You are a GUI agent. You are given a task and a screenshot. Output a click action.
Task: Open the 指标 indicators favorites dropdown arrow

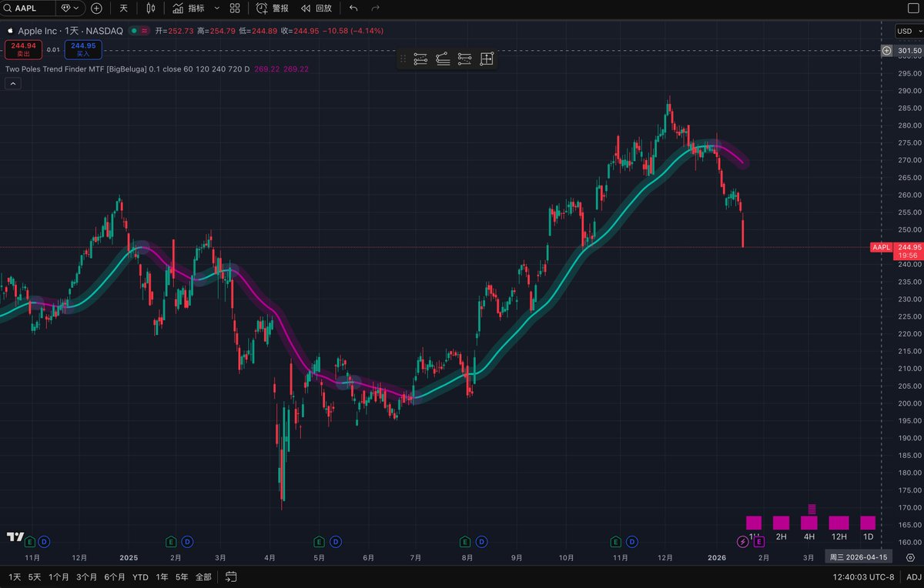coord(216,8)
